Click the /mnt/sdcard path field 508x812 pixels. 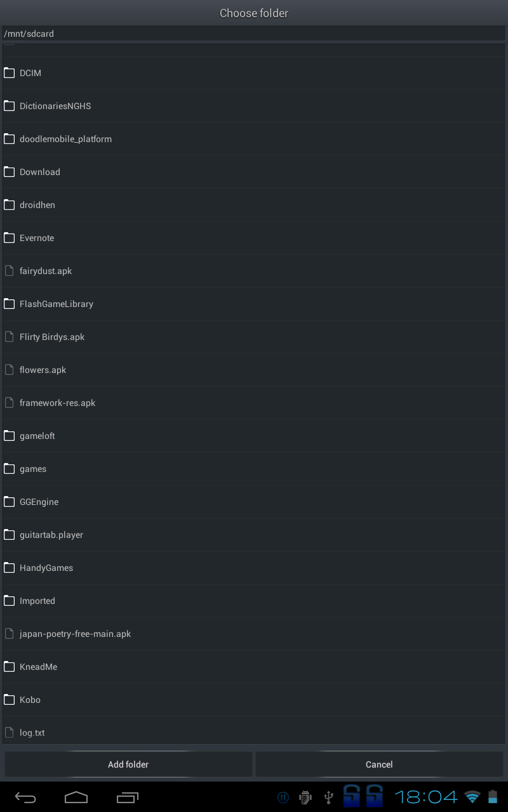coord(254,34)
